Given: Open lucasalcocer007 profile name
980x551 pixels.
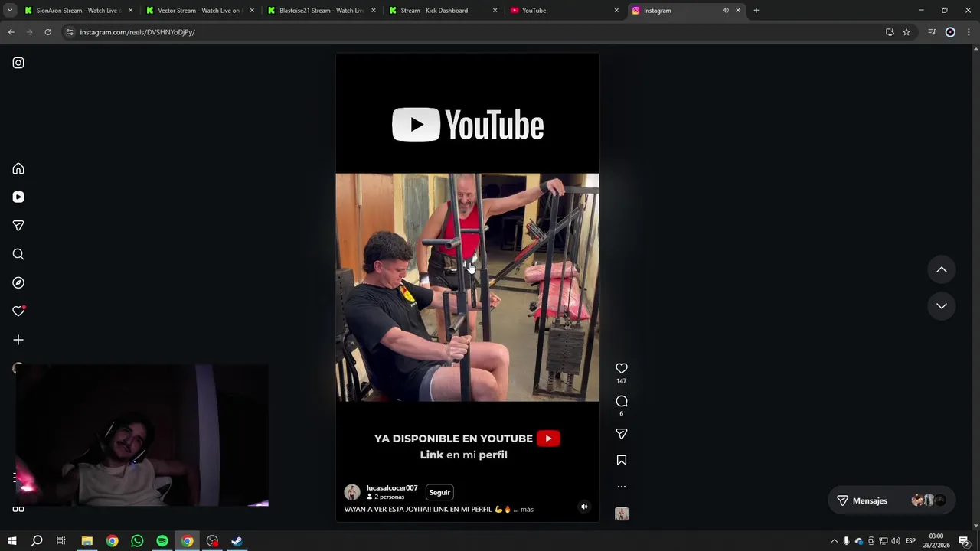Looking at the screenshot, I should coord(392,487).
